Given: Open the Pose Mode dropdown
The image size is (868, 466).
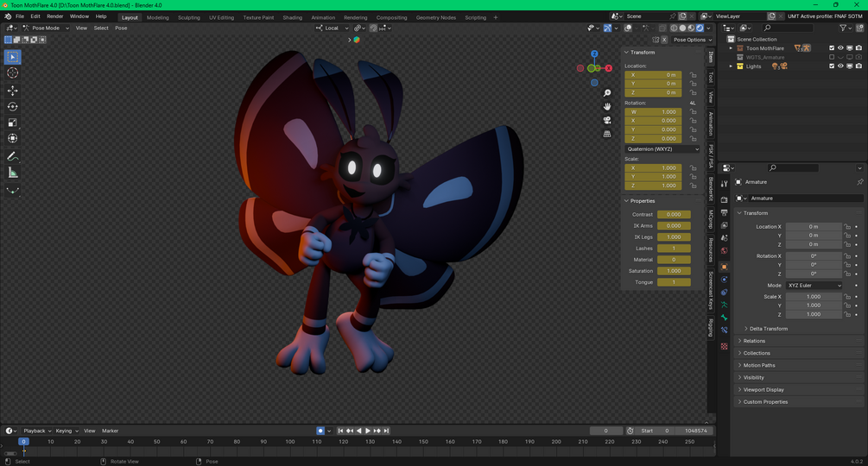Looking at the screenshot, I should pos(46,28).
